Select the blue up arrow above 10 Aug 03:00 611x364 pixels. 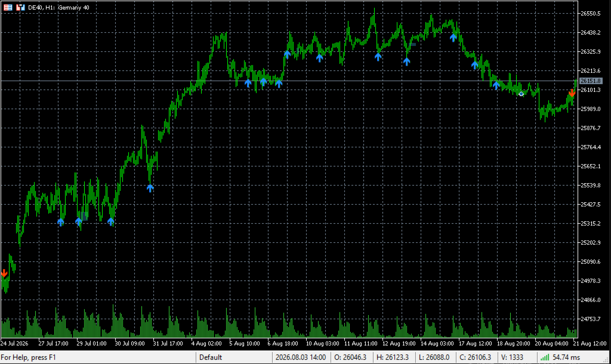pos(320,58)
